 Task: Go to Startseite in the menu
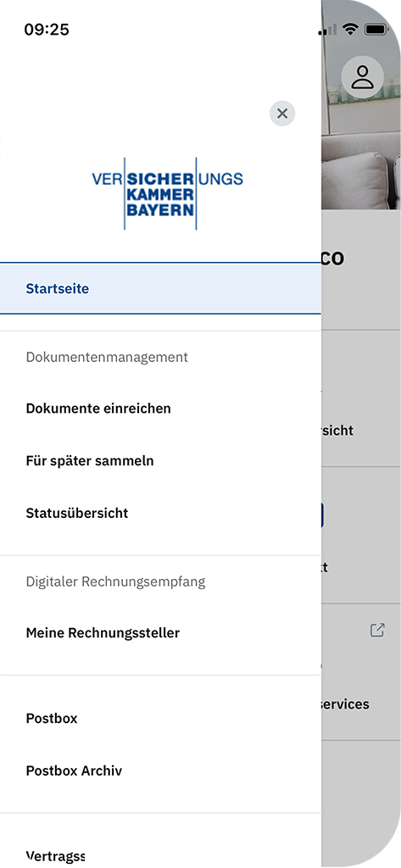pos(160,288)
